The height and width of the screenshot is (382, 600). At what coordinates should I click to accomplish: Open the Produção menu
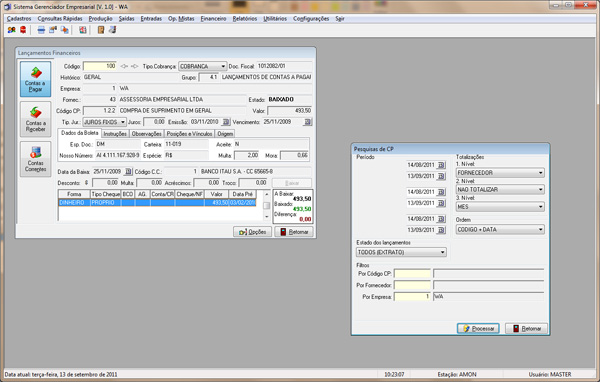[101, 18]
